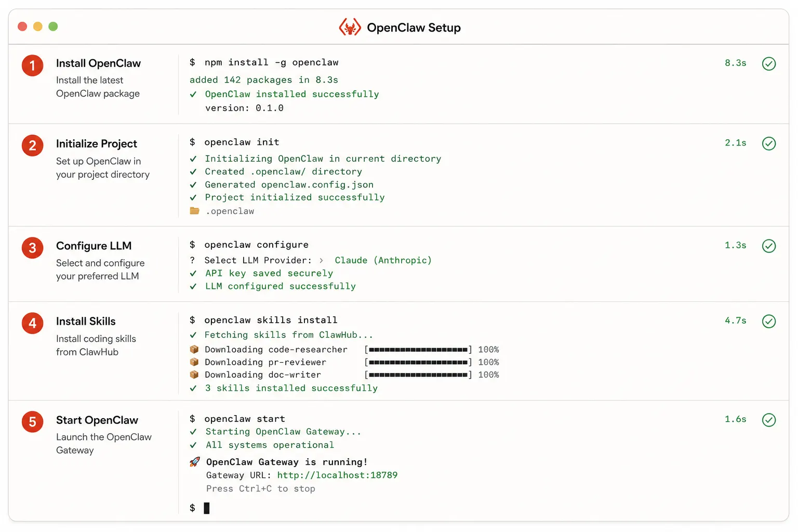Click the code-researcher download progress bar
The width and height of the screenshot is (798, 532).
coord(418,350)
